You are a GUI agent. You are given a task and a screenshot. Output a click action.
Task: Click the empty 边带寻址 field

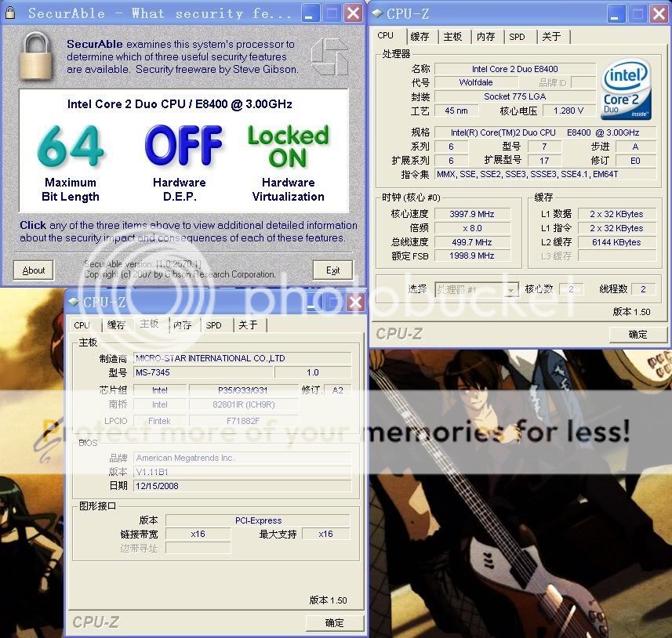(x=198, y=548)
